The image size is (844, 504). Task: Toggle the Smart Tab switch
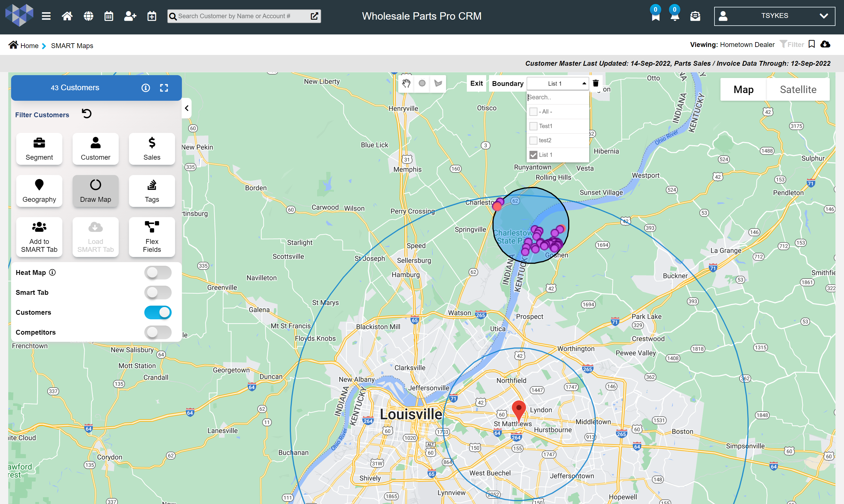pyautogui.click(x=158, y=293)
